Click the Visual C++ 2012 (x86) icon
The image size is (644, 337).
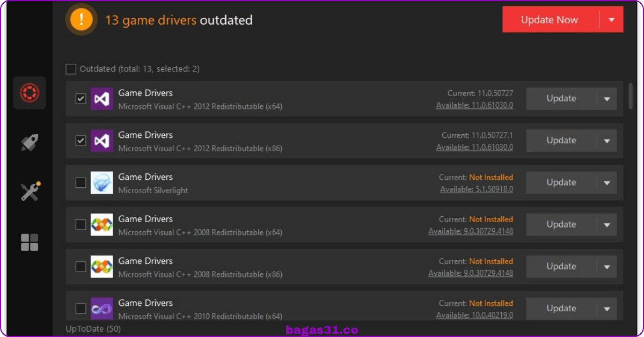(x=102, y=141)
